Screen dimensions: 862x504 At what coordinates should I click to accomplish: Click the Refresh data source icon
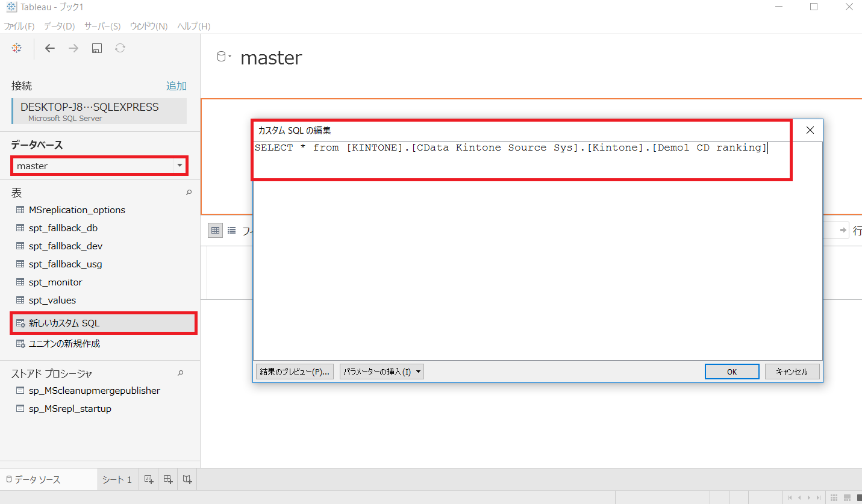[x=120, y=48]
